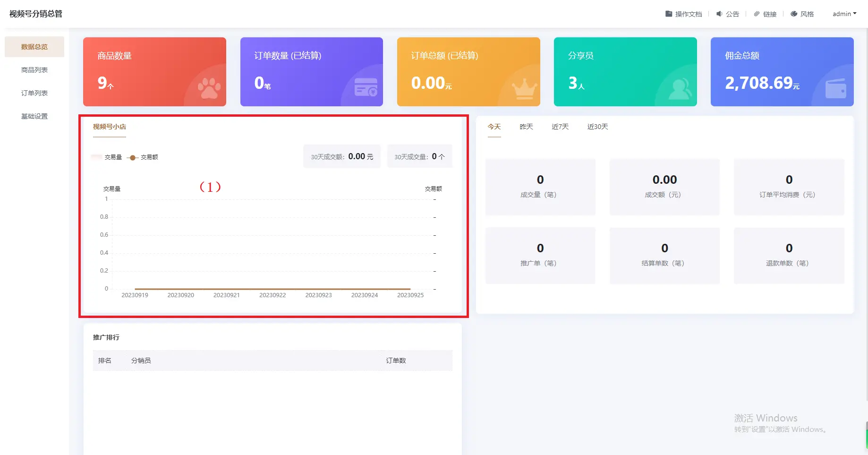868x455 pixels.
Task: Toggle the 交易量 legend series
Action: 107,157
